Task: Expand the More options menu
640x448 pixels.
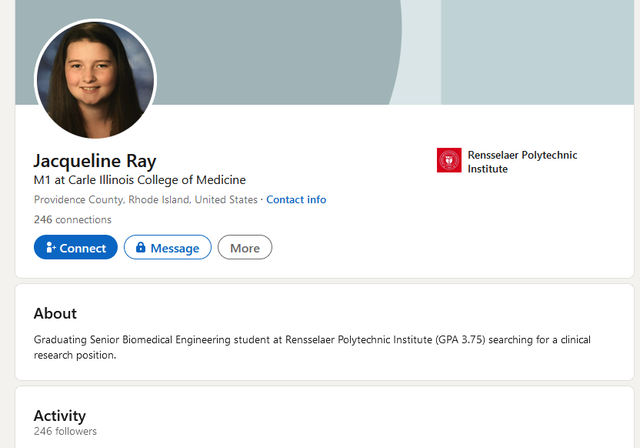Action: tap(245, 247)
